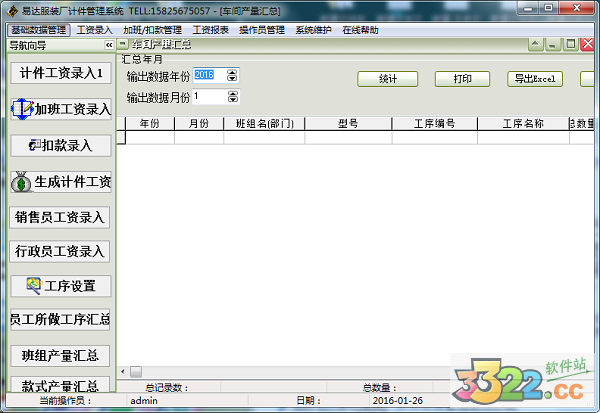Open 销售员工资录入 from sidebar

click(59, 217)
